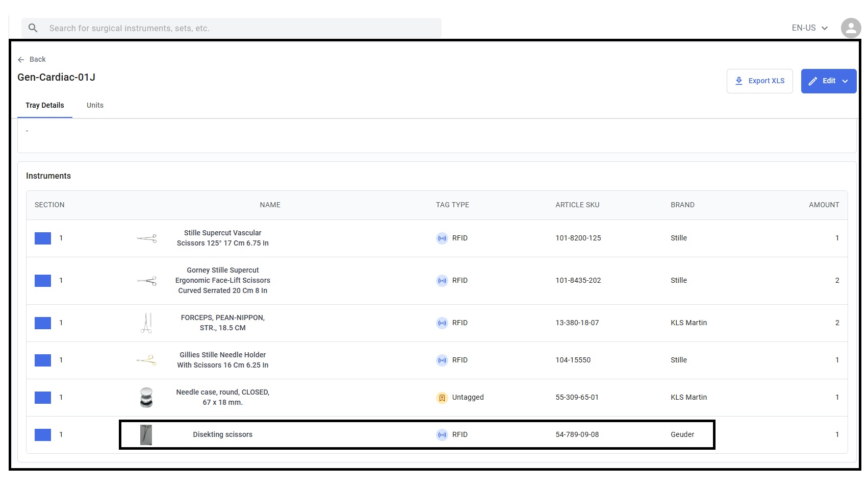Click RFID tag icon for SKU 13-380-18-07

point(442,323)
